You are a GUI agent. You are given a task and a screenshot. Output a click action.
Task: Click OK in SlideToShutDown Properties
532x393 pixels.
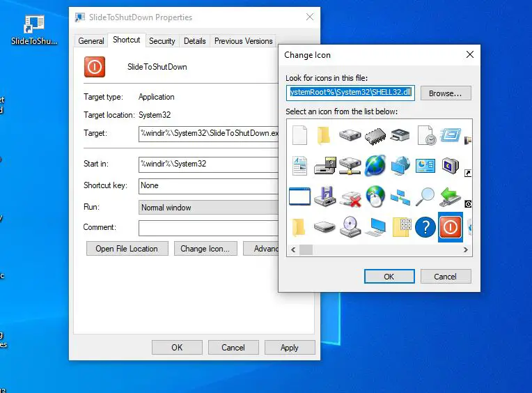point(177,348)
